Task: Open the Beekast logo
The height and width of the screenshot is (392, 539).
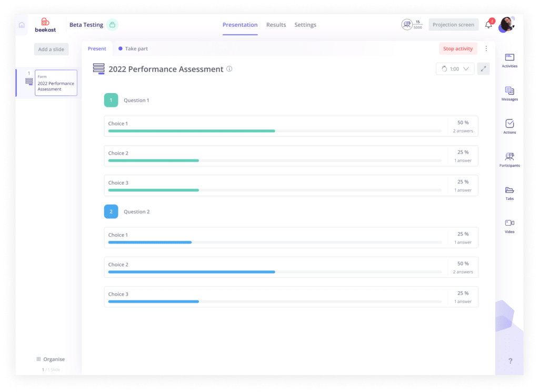Action: 45,25
